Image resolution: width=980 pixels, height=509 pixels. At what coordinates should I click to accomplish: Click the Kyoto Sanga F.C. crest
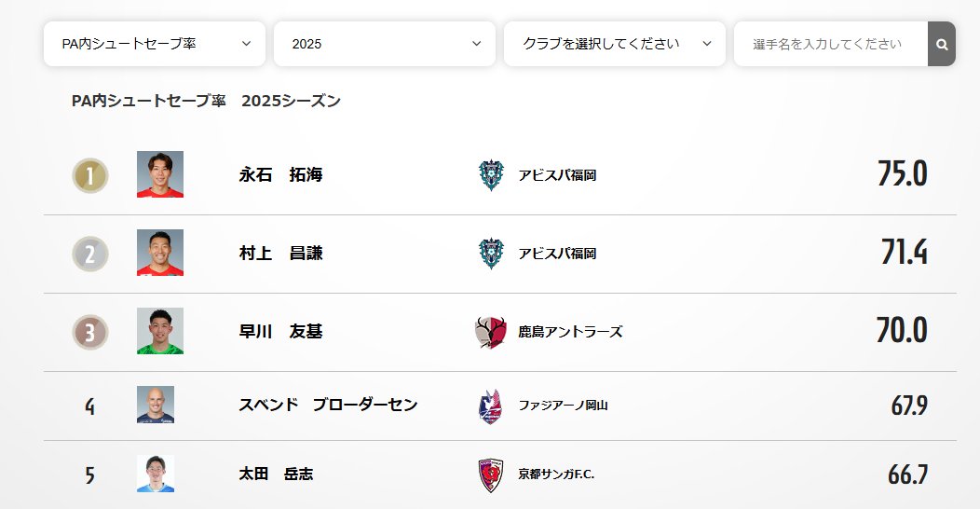pos(490,475)
